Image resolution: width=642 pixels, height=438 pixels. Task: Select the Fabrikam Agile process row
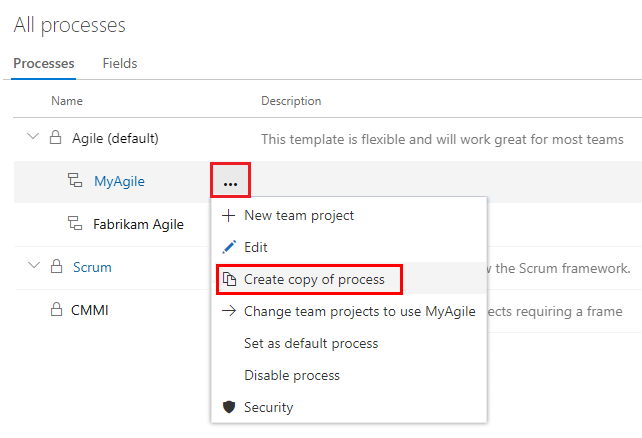click(x=138, y=224)
